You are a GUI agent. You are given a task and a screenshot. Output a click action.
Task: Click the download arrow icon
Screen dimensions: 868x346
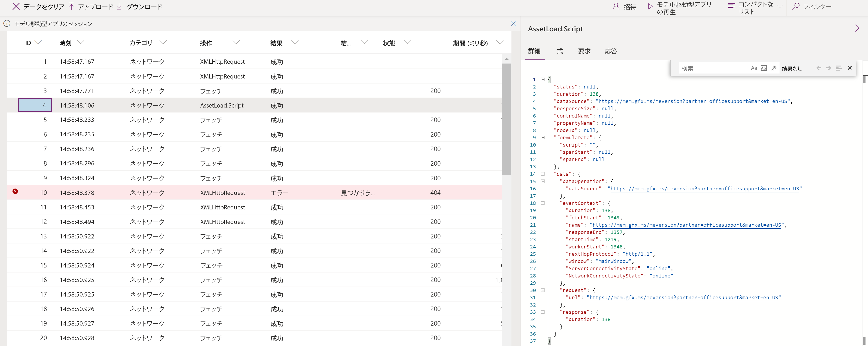119,6
